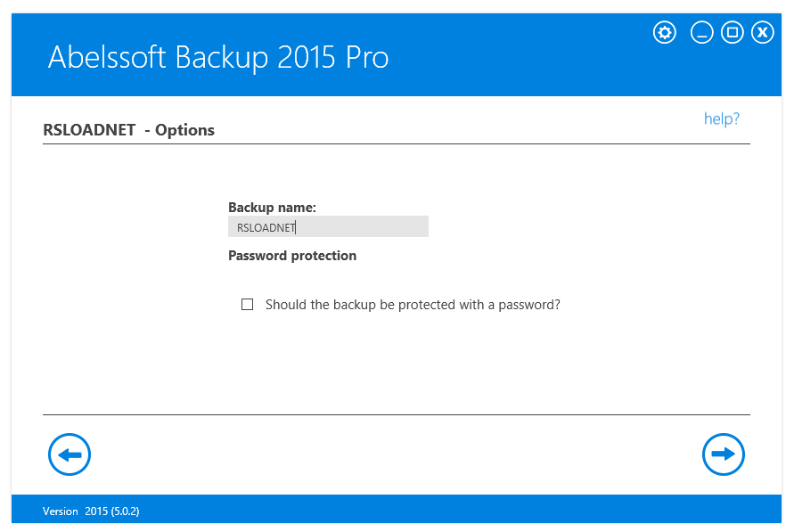Viewport: 794px width, 532px height.
Task: Click the word 'Options' in the heading
Action: [184, 130]
